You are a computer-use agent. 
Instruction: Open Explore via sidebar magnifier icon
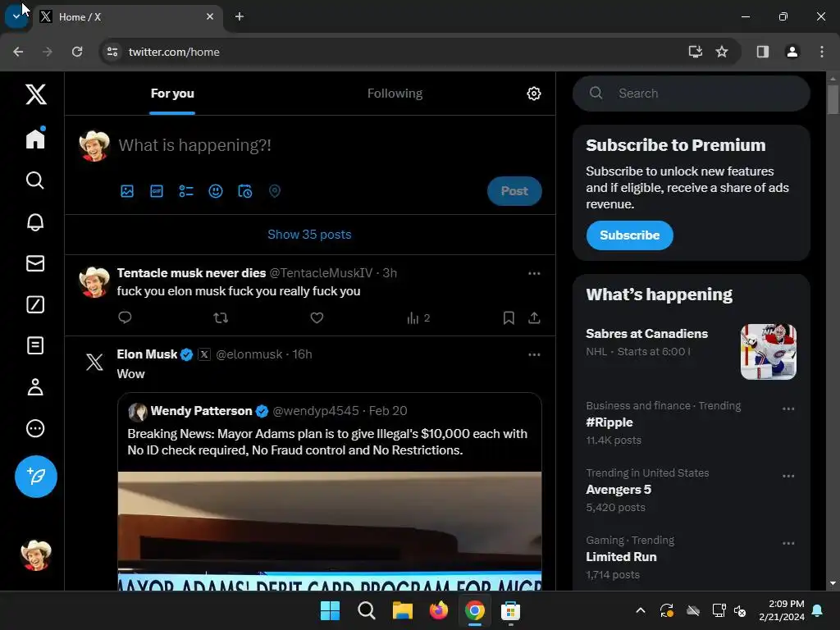point(35,180)
